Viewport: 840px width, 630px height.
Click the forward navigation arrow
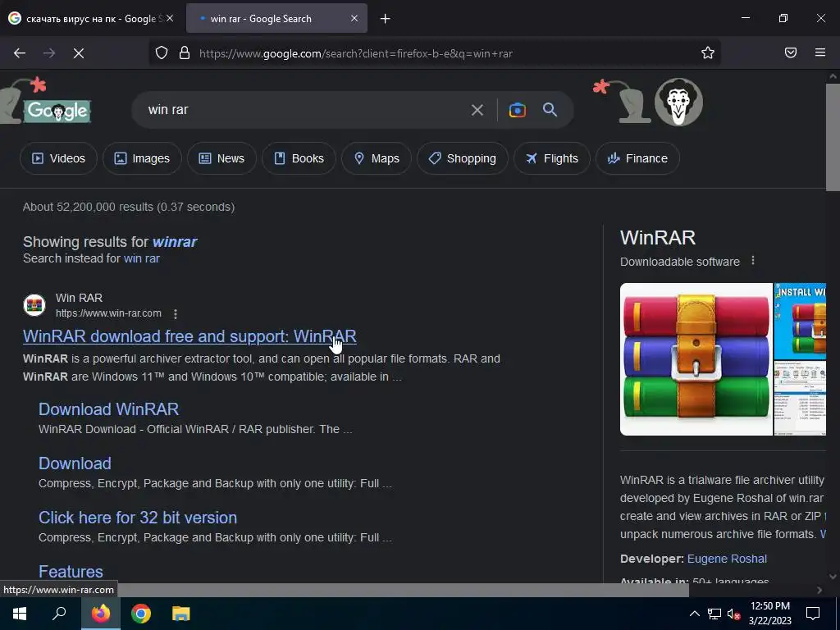coord(49,53)
